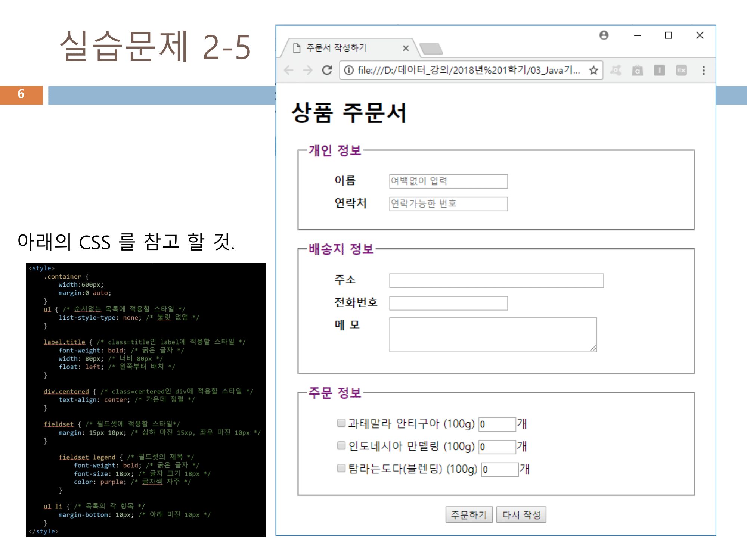Click the 이름 name input field
This screenshot has height=560, width=747.
(x=449, y=181)
